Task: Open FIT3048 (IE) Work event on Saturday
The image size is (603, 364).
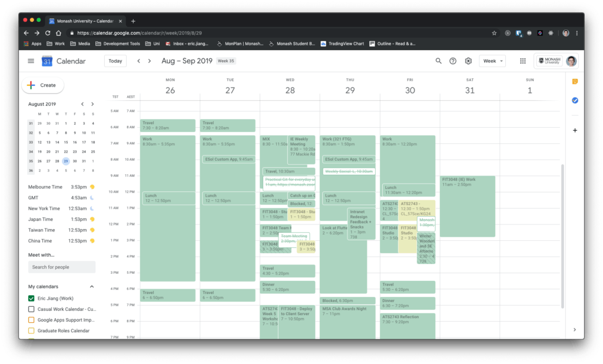Action: pyautogui.click(x=467, y=206)
